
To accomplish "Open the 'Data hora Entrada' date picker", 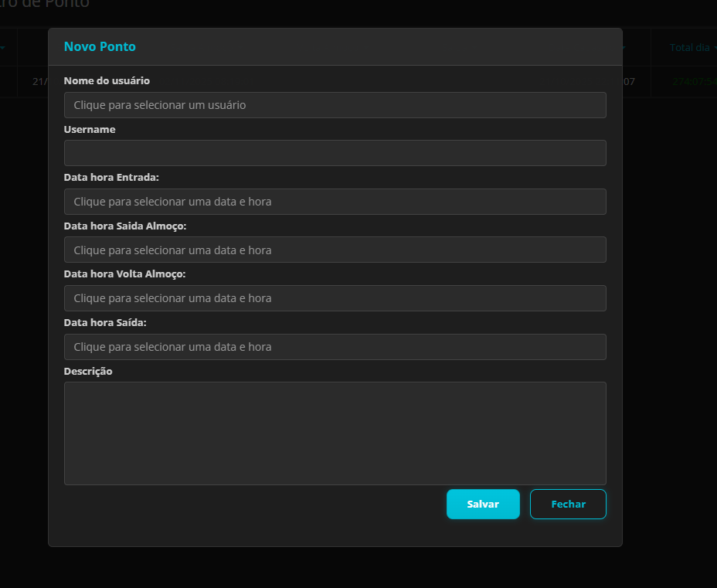I will click(335, 201).
